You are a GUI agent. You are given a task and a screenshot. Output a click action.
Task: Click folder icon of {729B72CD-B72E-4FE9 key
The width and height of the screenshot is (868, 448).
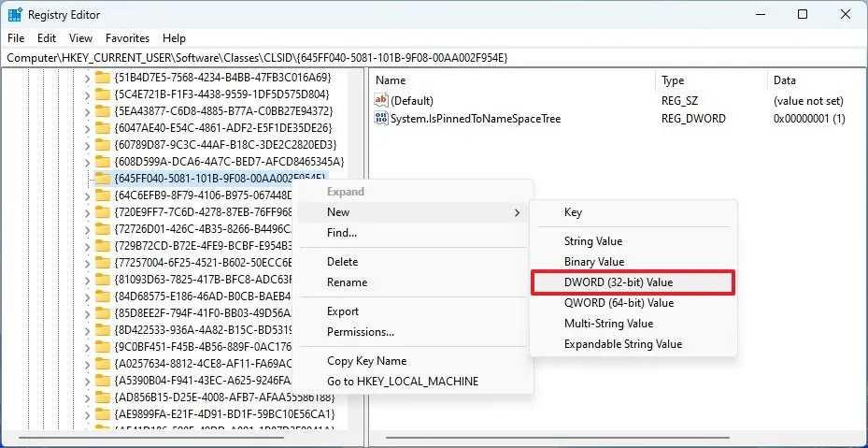pos(103,245)
